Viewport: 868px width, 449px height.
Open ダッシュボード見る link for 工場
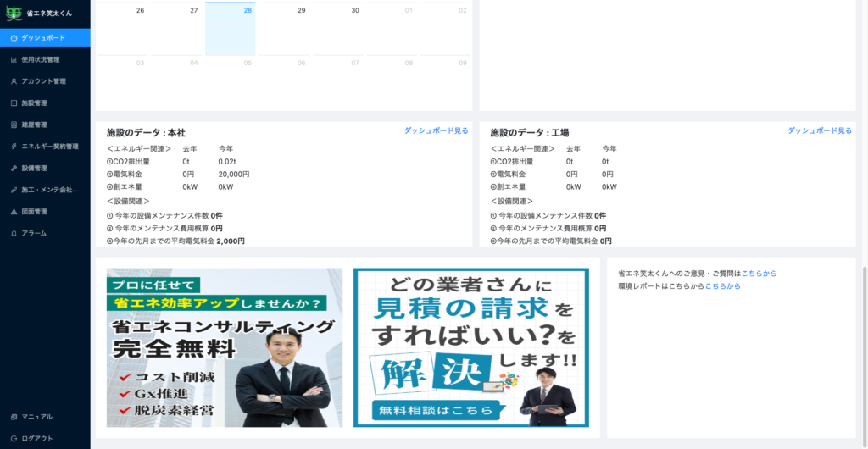819,131
